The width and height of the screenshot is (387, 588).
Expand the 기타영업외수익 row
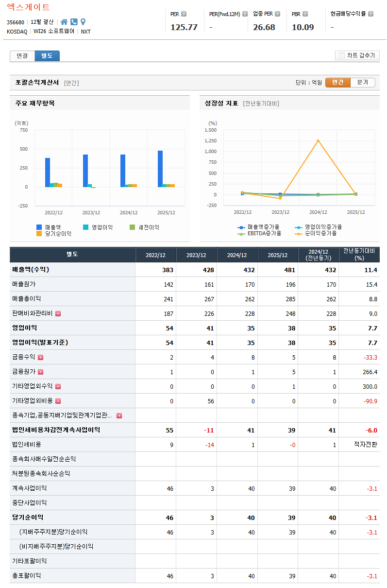[58, 386]
